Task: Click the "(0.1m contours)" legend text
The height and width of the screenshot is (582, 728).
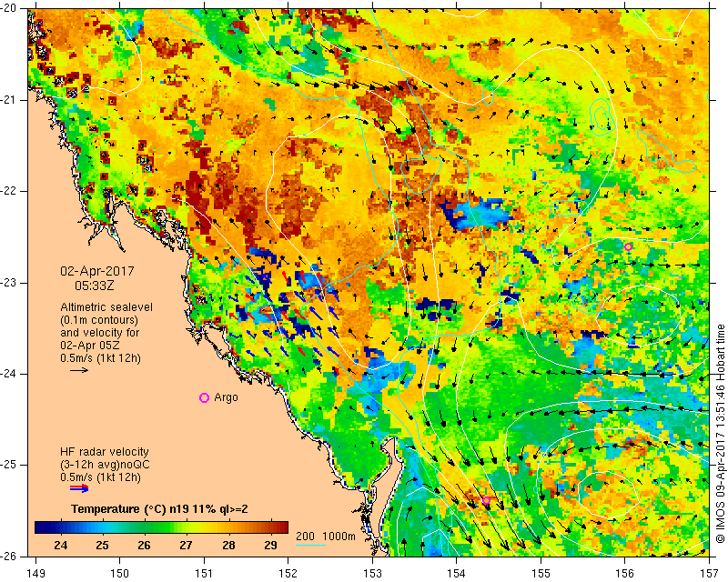Action: pos(99,320)
